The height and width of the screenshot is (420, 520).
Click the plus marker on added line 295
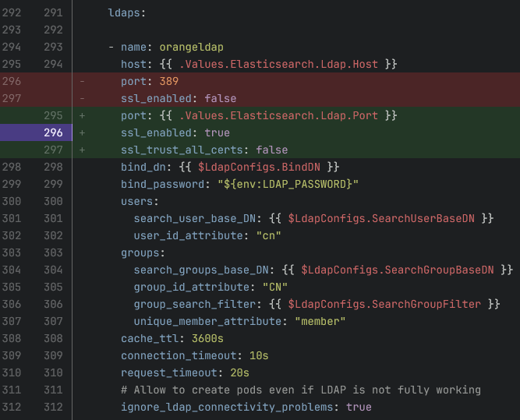(82, 115)
